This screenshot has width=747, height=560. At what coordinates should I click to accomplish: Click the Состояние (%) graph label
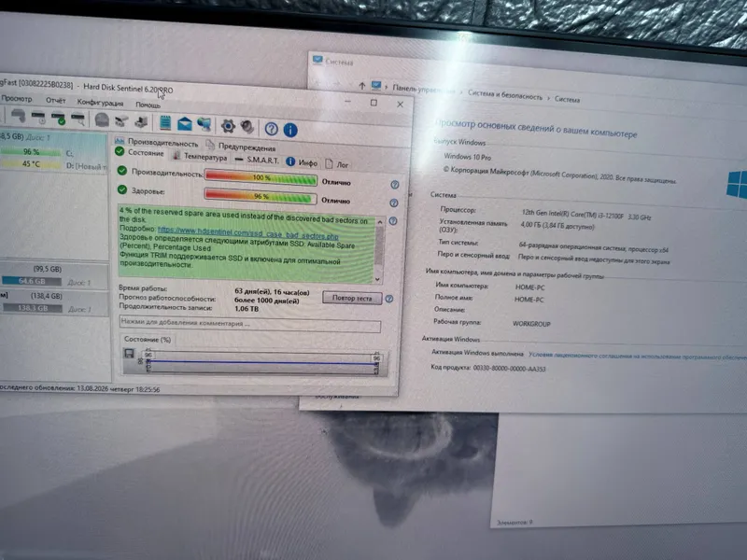pos(148,340)
